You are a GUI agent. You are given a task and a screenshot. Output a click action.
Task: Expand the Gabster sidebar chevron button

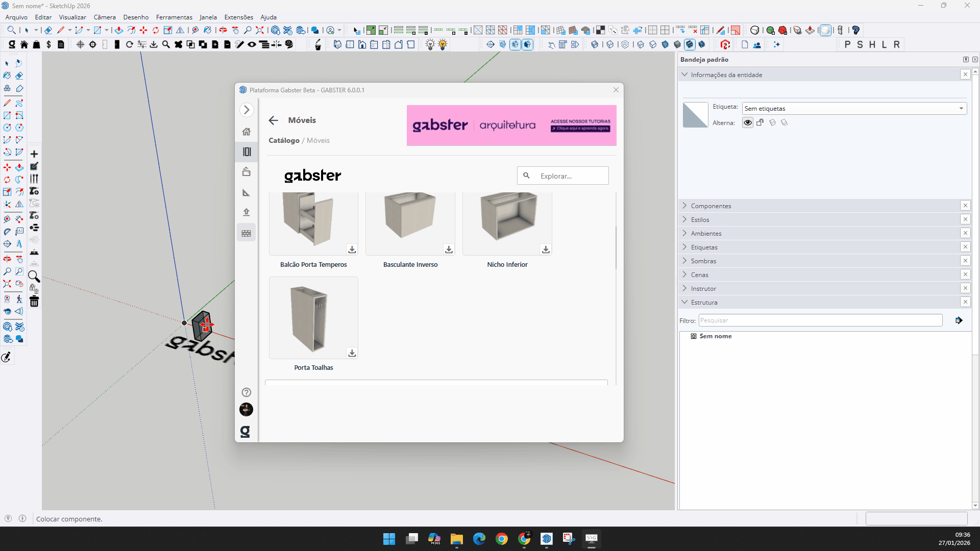pyautogui.click(x=247, y=110)
